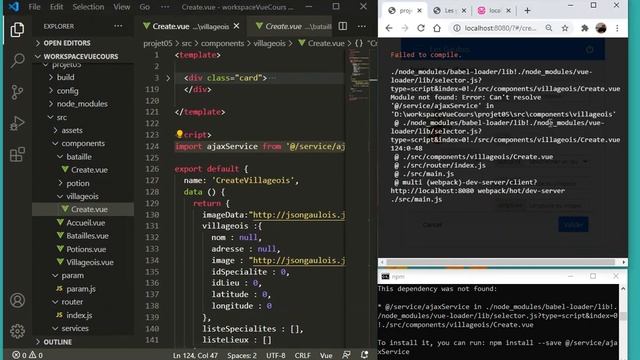Reload the browser page
Image resolution: width=640 pixels, height=360 pixels.
coord(421,28)
